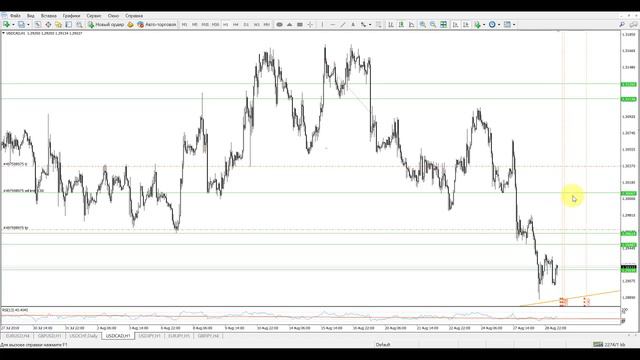The height and width of the screenshot is (360, 640).
Task: Open the Вставка menu
Action: coord(49,16)
